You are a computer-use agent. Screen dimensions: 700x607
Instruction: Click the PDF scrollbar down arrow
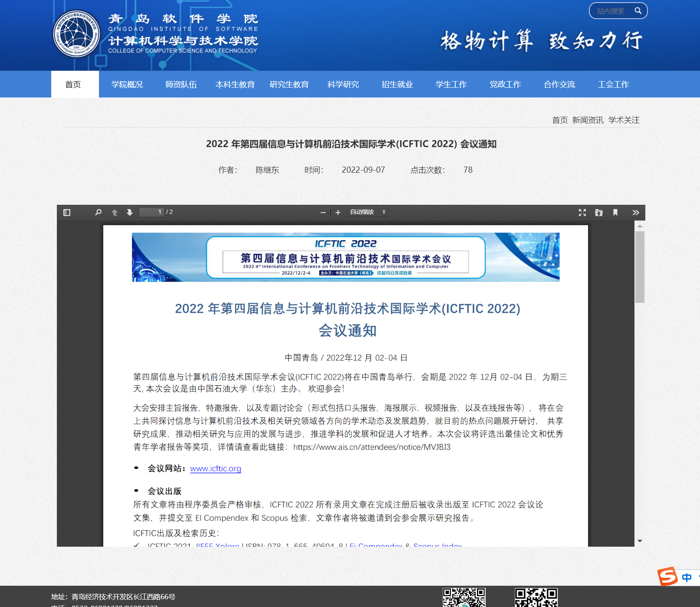click(640, 541)
